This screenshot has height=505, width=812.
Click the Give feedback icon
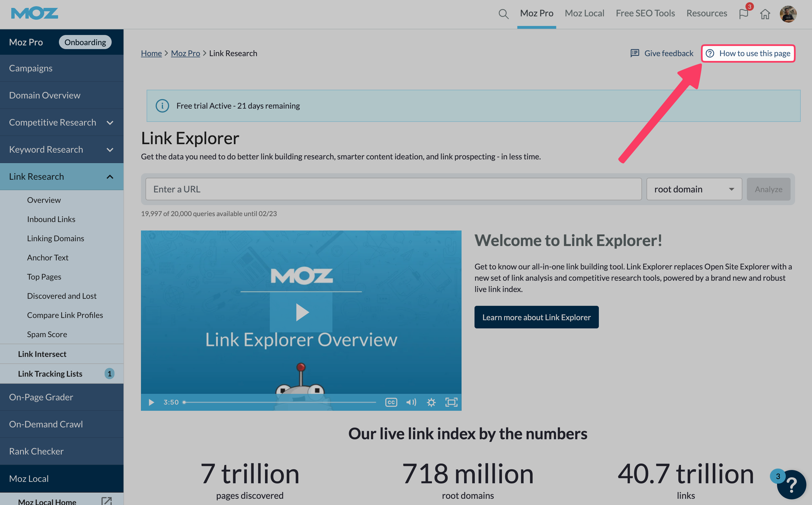click(634, 53)
